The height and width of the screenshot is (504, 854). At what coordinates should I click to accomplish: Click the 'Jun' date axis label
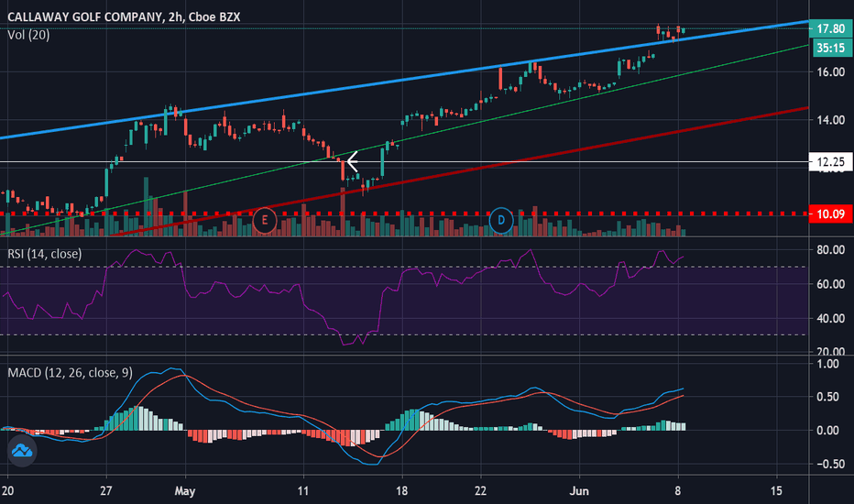(579, 491)
